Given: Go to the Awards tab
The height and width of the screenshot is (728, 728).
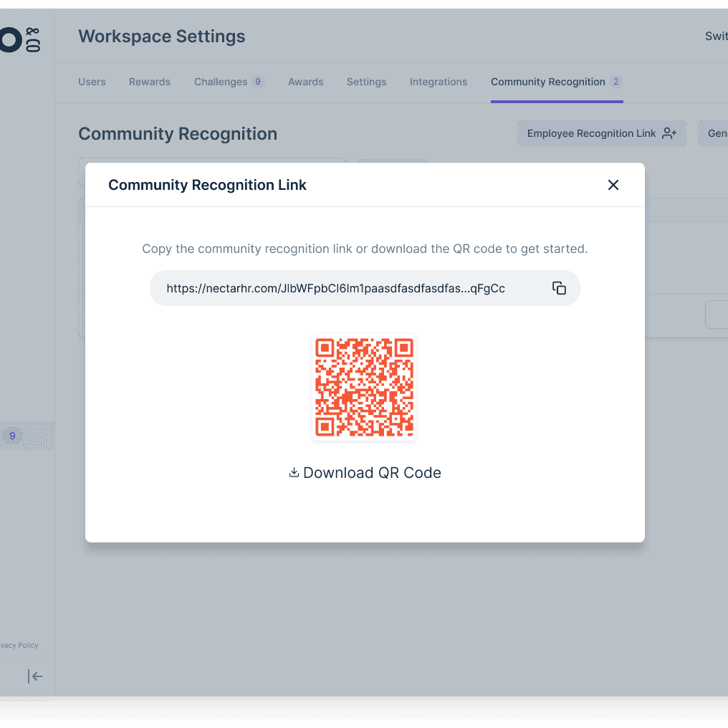Looking at the screenshot, I should pos(306,82).
